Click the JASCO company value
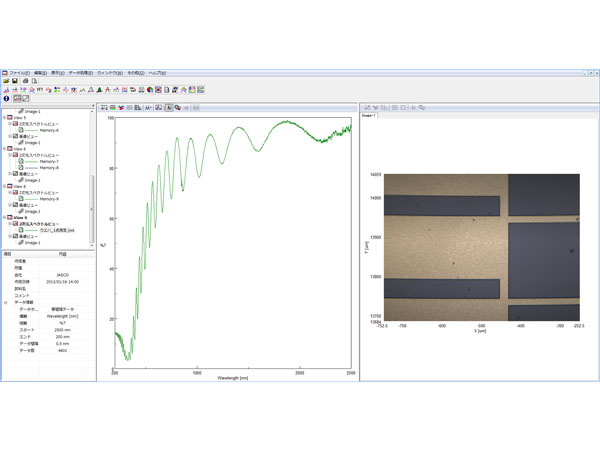 (x=62, y=275)
